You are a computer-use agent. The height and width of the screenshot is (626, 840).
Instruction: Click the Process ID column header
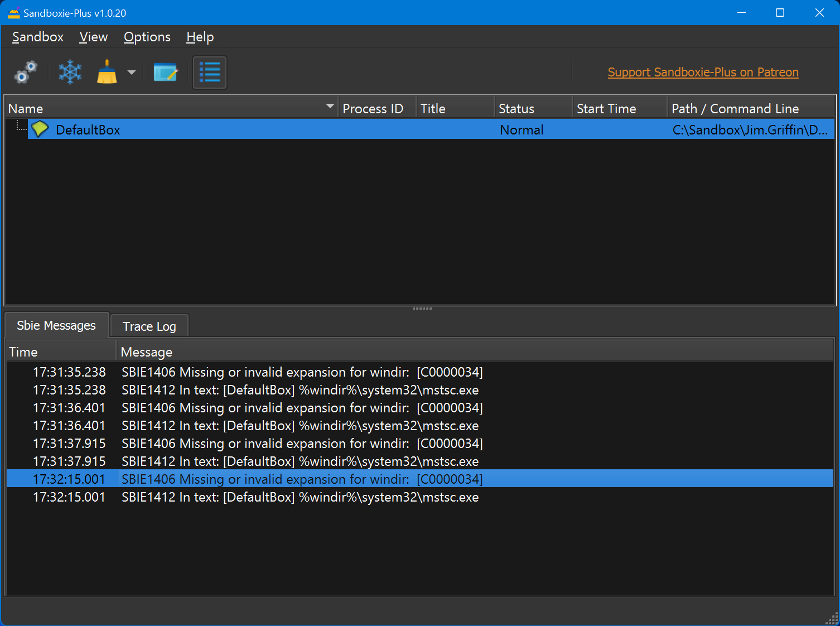(x=373, y=109)
